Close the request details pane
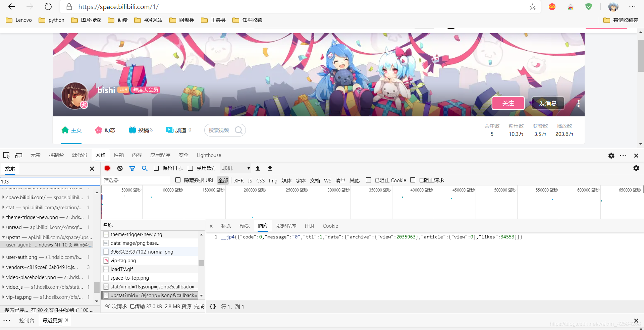 (211, 226)
